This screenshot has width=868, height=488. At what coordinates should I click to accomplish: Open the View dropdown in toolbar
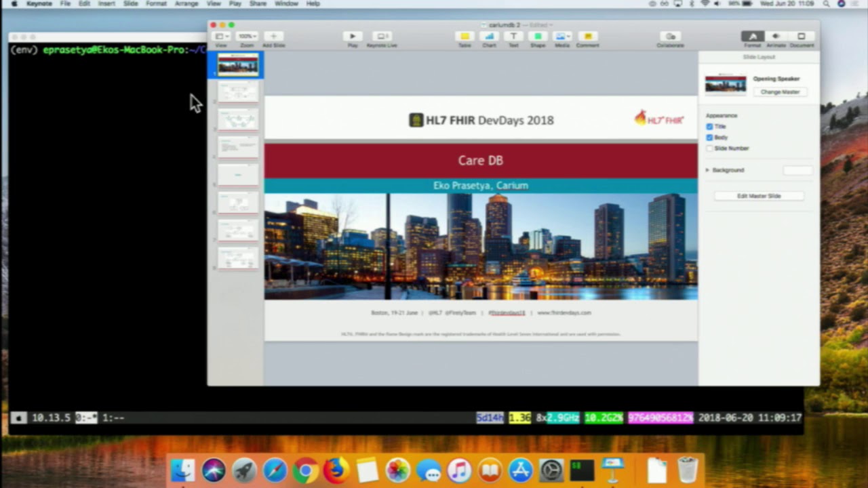tap(221, 37)
